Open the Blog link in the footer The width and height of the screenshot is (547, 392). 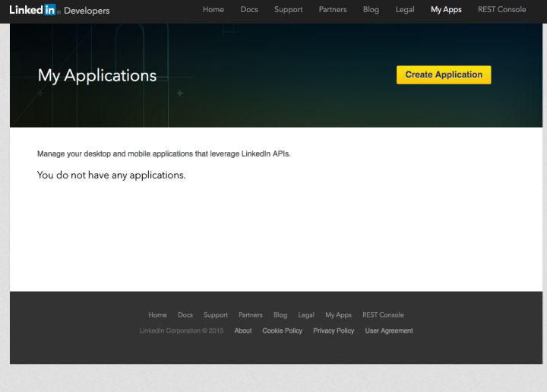pos(280,315)
